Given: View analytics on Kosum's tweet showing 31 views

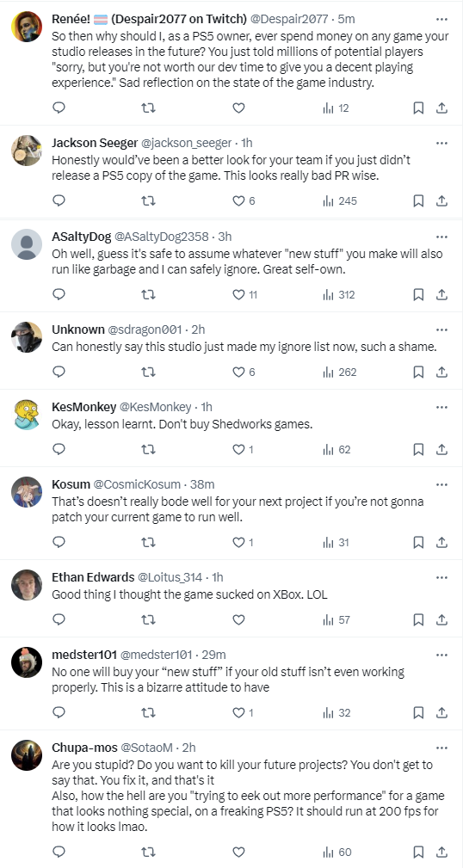Looking at the screenshot, I should point(336,543).
